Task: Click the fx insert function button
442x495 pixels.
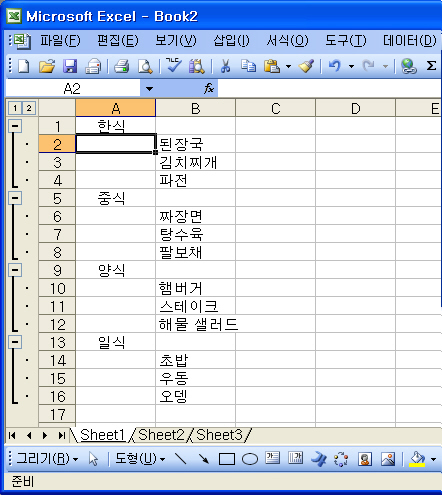Action: pyautogui.click(x=209, y=88)
